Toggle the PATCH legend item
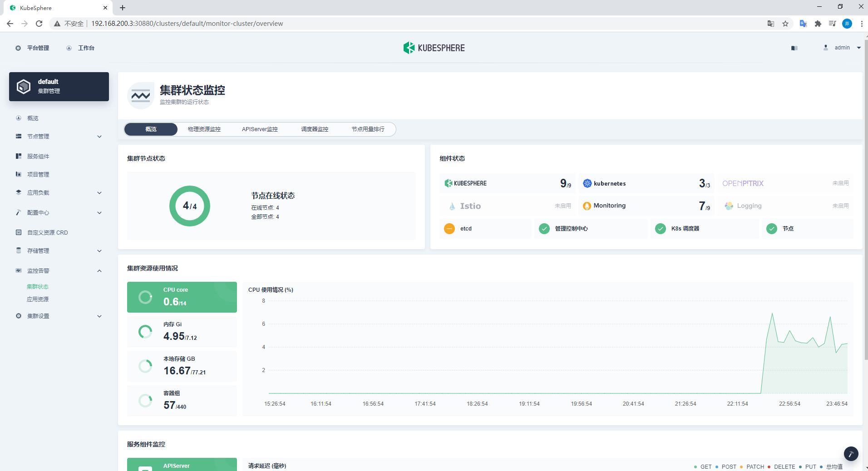The width and height of the screenshot is (868, 471). [752, 467]
